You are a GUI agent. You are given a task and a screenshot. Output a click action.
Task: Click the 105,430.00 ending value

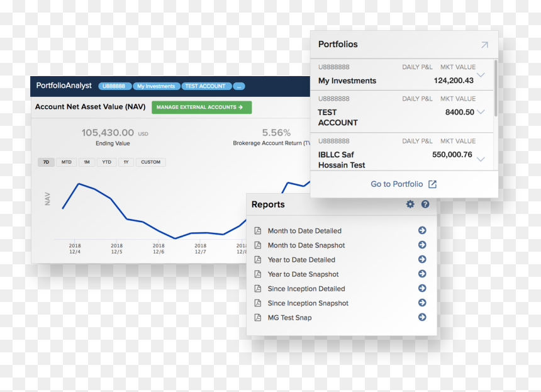(108, 133)
